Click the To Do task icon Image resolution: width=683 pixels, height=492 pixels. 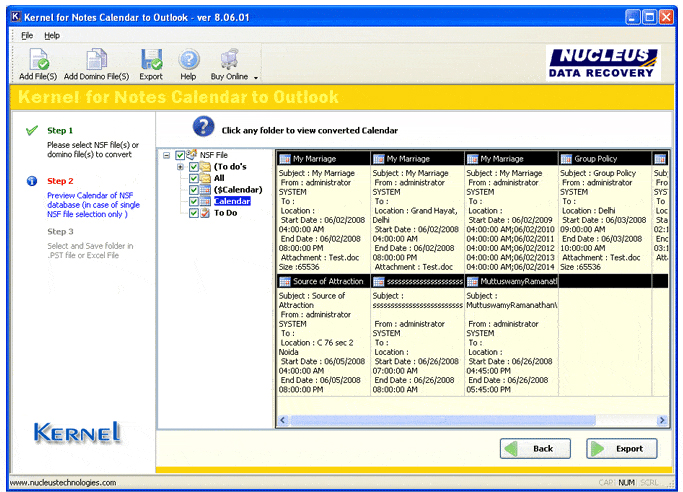205,213
